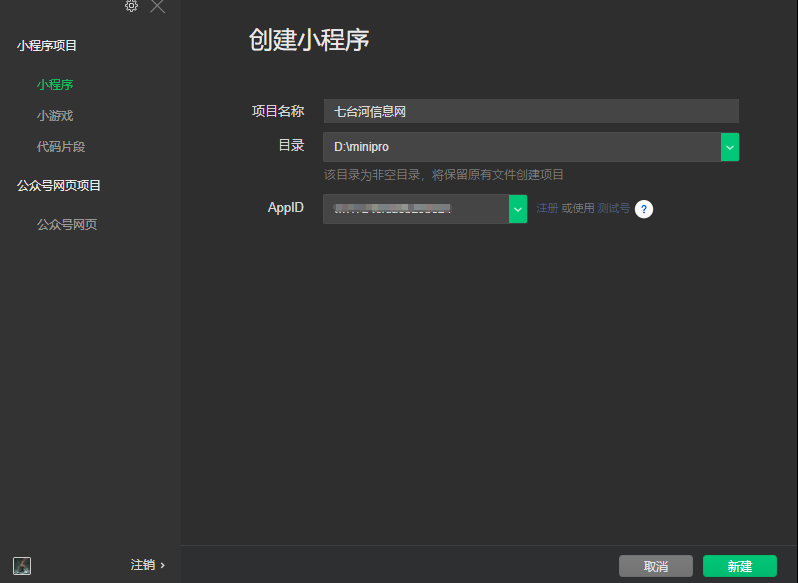Expand the AppID green dropdown arrow
This screenshot has width=798, height=583.
[x=518, y=209]
